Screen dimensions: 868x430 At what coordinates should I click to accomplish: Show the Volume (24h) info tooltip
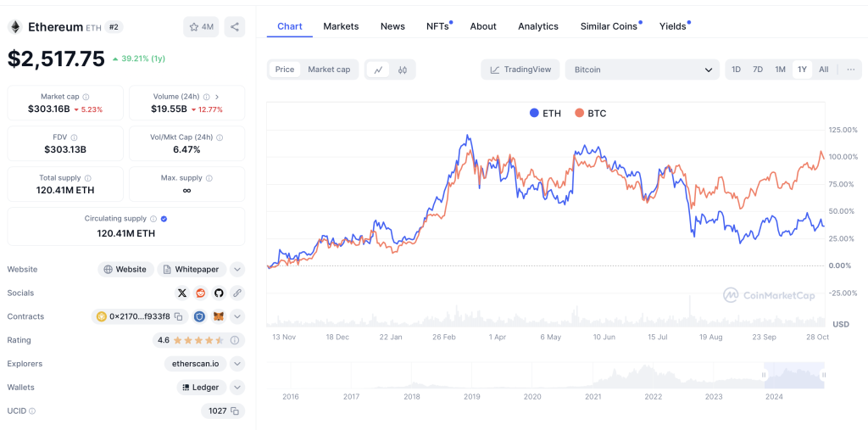tap(207, 97)
